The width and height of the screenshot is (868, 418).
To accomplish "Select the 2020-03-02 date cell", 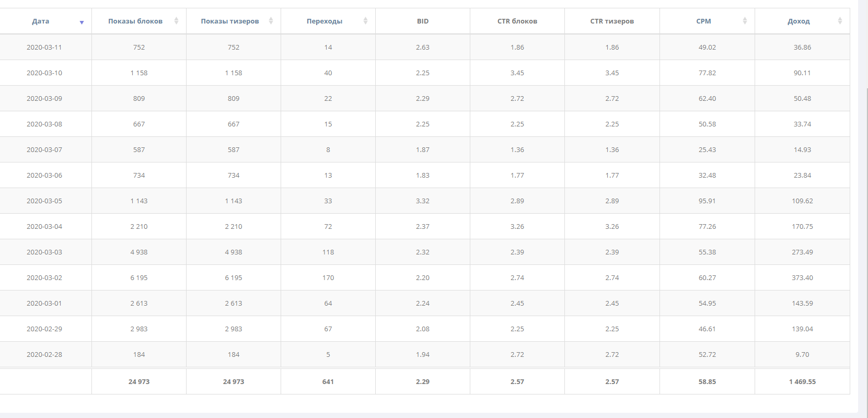I will (44, 277).
